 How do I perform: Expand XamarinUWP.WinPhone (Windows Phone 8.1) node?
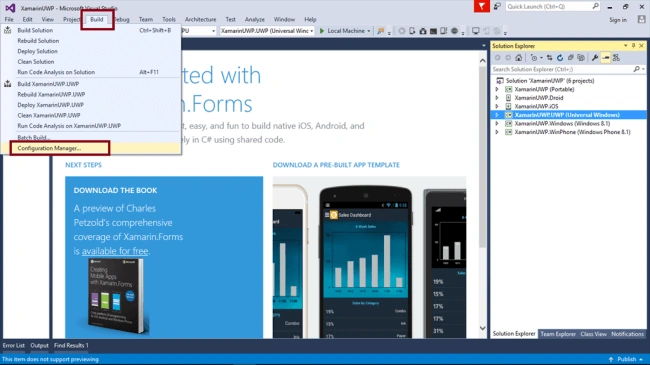[497, 132]
